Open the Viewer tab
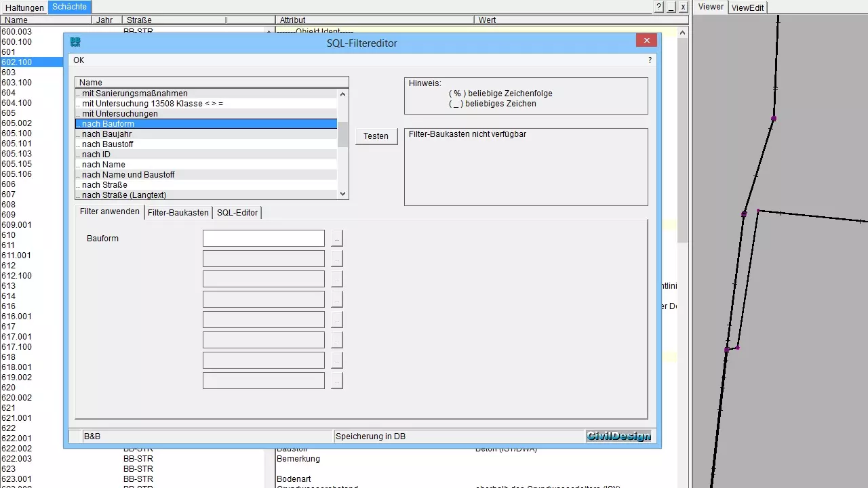Image resolution: width=868 pixels, height=488 pixels. coord(711,7)
